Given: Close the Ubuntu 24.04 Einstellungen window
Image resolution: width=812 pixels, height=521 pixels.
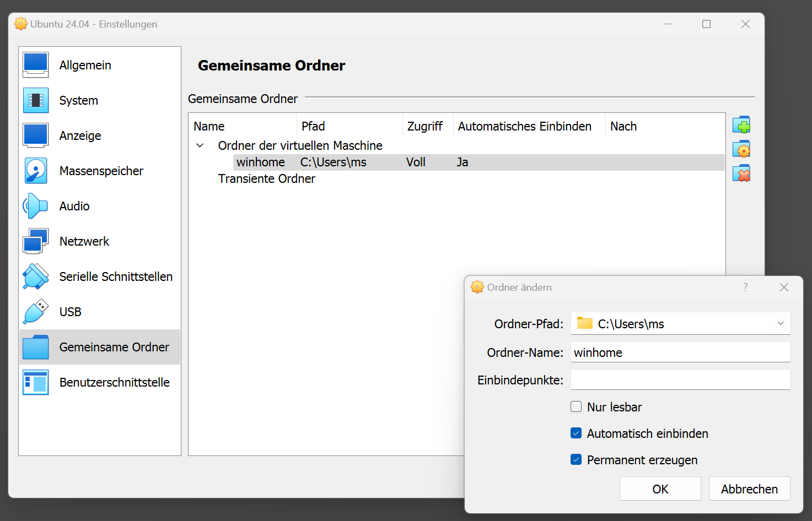Looking at the screenshot, I should coord(745,24).
